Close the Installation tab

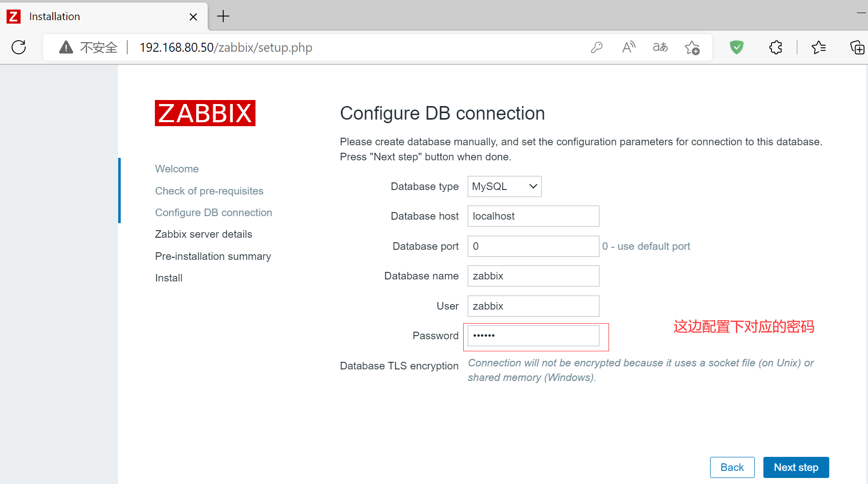[193, 17]
